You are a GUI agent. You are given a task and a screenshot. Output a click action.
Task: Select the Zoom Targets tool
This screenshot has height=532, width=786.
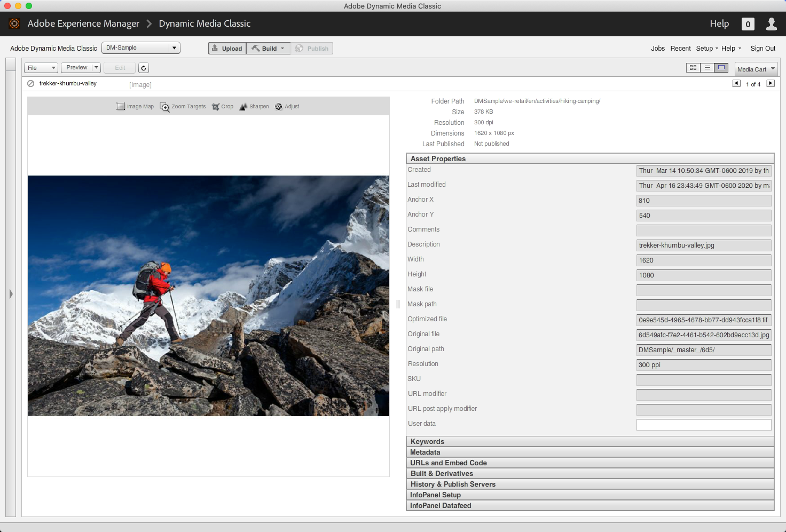coord(183,107)
